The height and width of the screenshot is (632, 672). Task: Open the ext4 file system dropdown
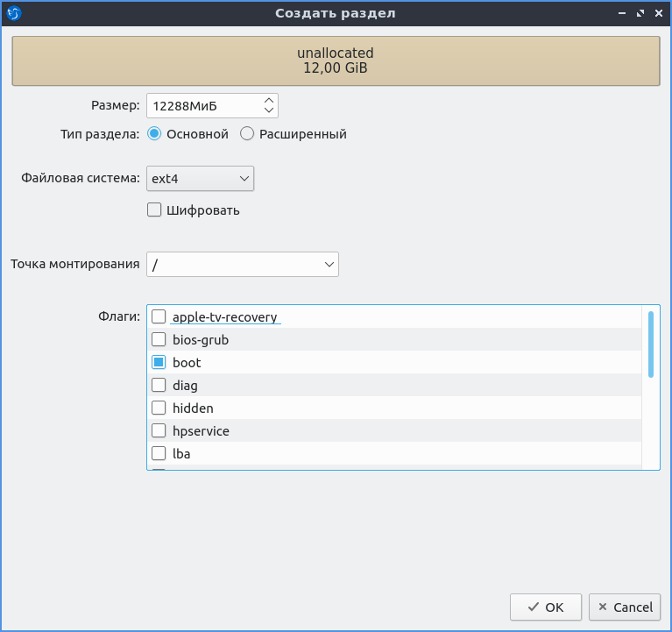(200, 178)
